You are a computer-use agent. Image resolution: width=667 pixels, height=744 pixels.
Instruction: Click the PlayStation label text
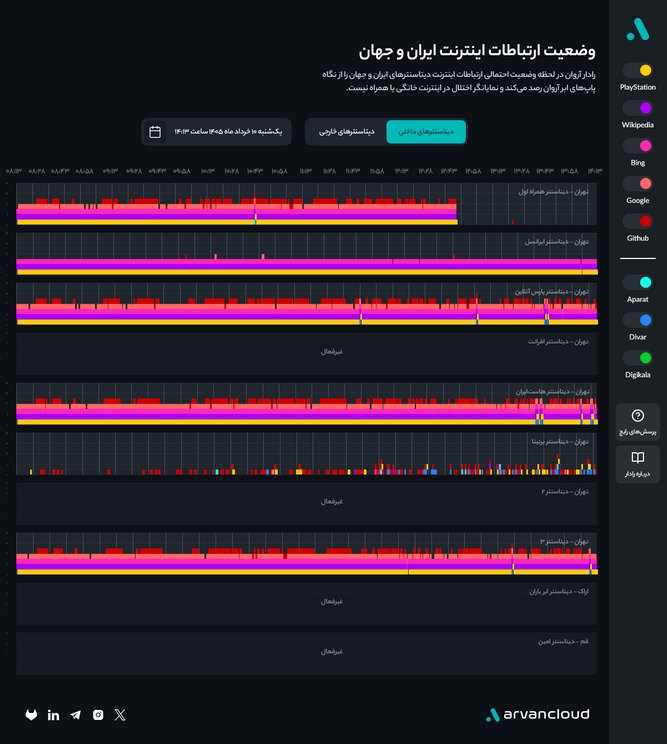coord(638,87)
